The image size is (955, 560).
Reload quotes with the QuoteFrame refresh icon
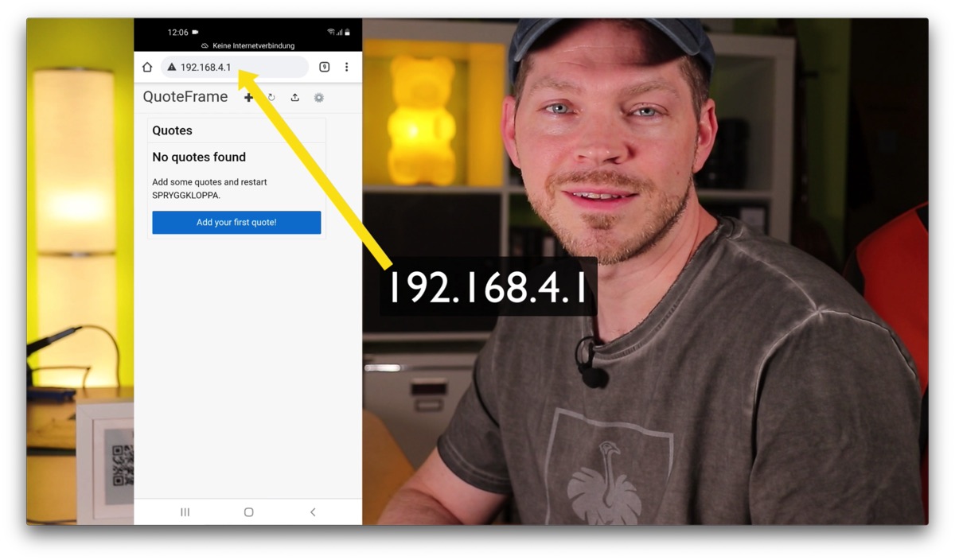click(271, 97)
